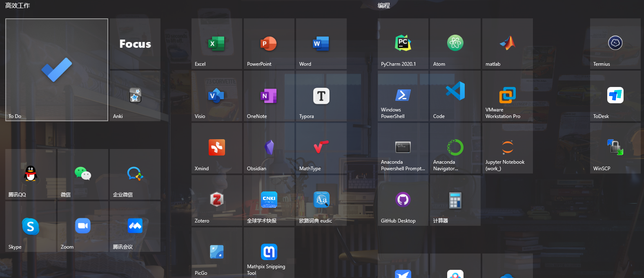Open the 计算器 calculator tile
The height and width of the screenshot is (278, 644).
point(455,200)
